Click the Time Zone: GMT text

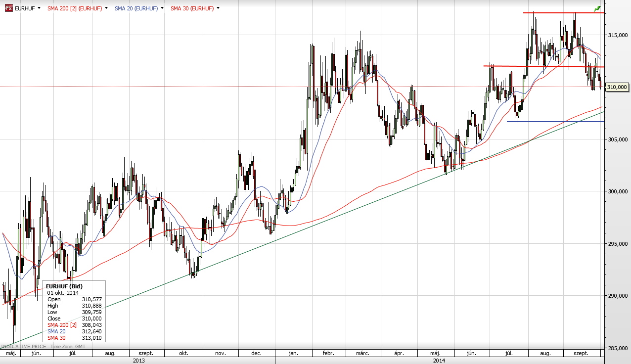tap(67, 347)
